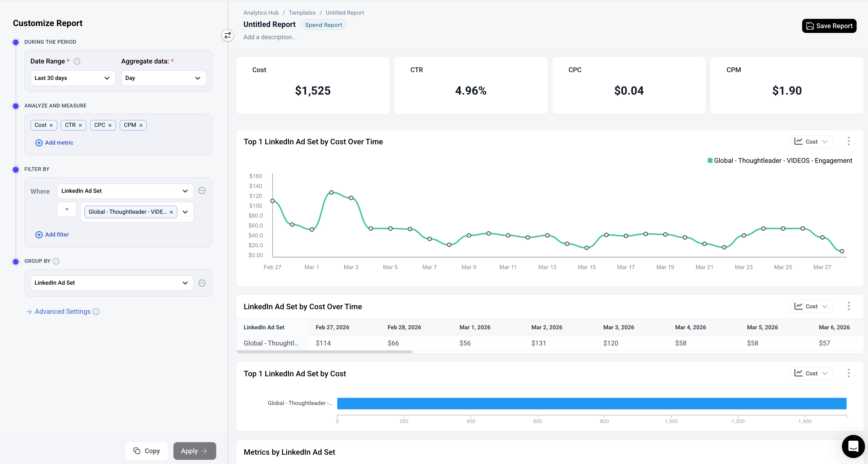Click the table horizontal scrollbar
Viewport: 868px width, 464px height.
point(324,352)
